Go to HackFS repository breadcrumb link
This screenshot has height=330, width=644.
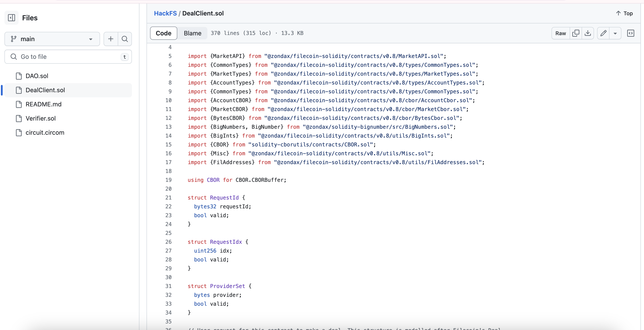click(165, 13)
